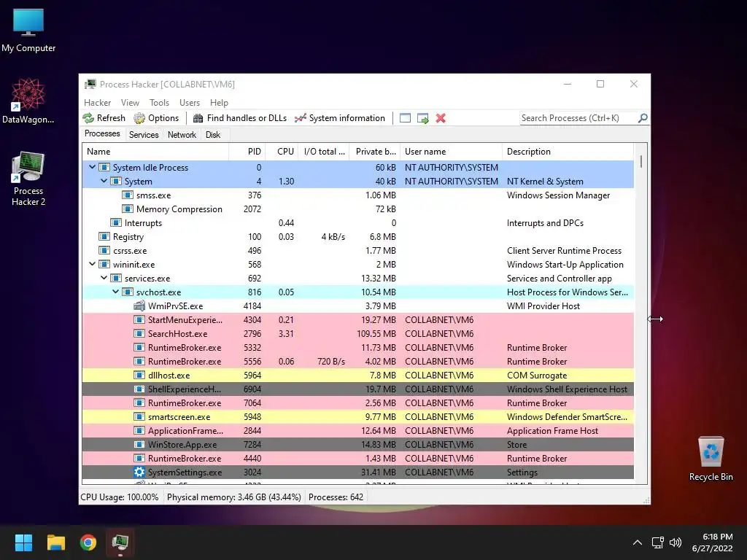Select the Recycle Bin icon
747x560 pixels.
[x=711, y=459]
